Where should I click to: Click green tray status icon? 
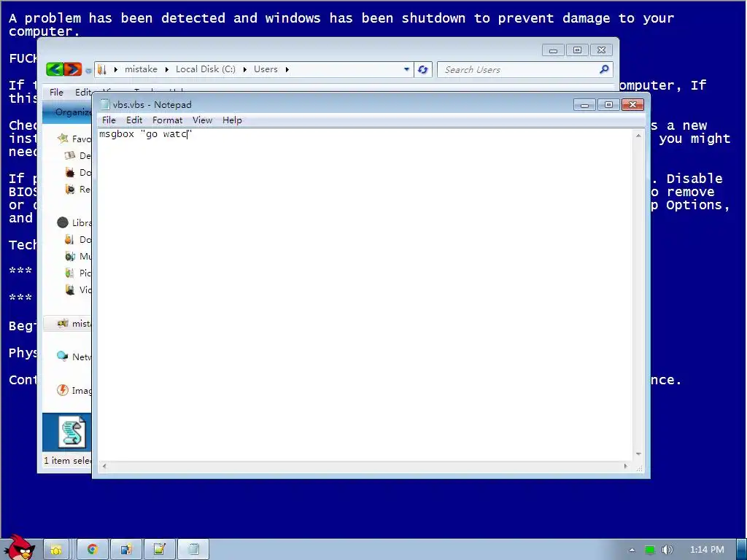[649, 550]
